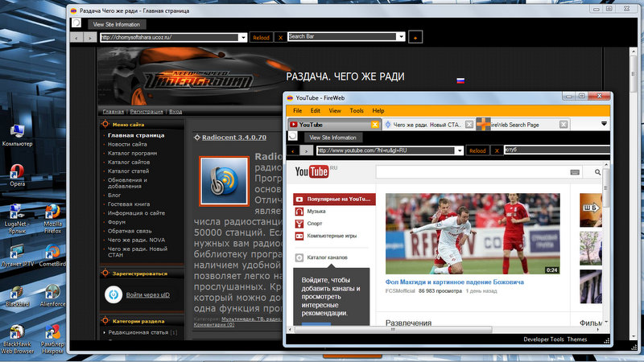The height and width of the screenshot is (362, 644).
Task: Open the YouTube on-screen keyboard icon
Action: pos(575,172)
